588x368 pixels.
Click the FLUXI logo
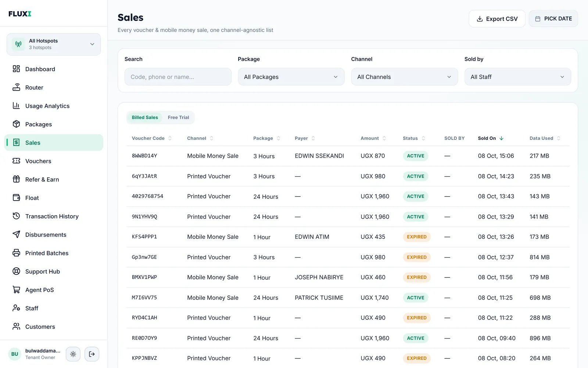tap(20, 14)
